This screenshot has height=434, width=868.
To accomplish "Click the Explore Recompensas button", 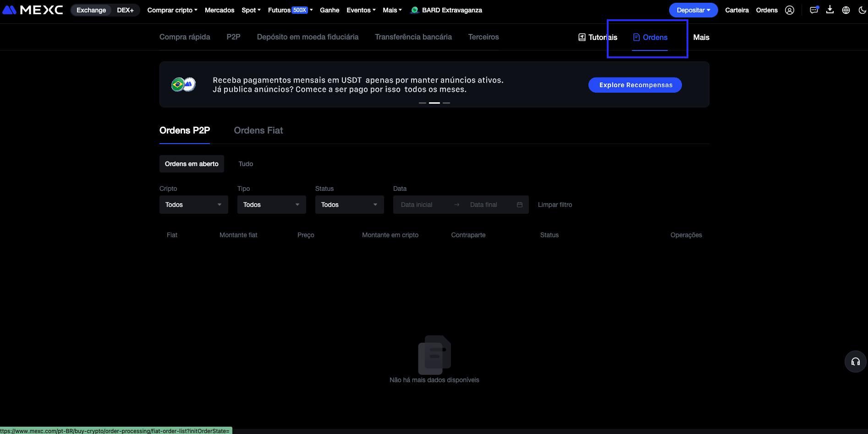I will click(x=635, y=85).
